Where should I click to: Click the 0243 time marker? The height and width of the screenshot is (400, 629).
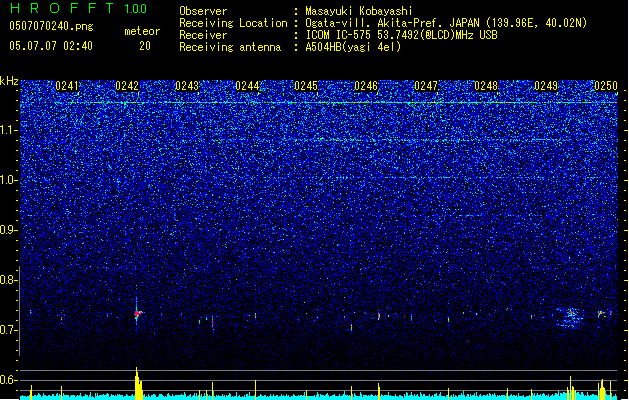(187, 86)
